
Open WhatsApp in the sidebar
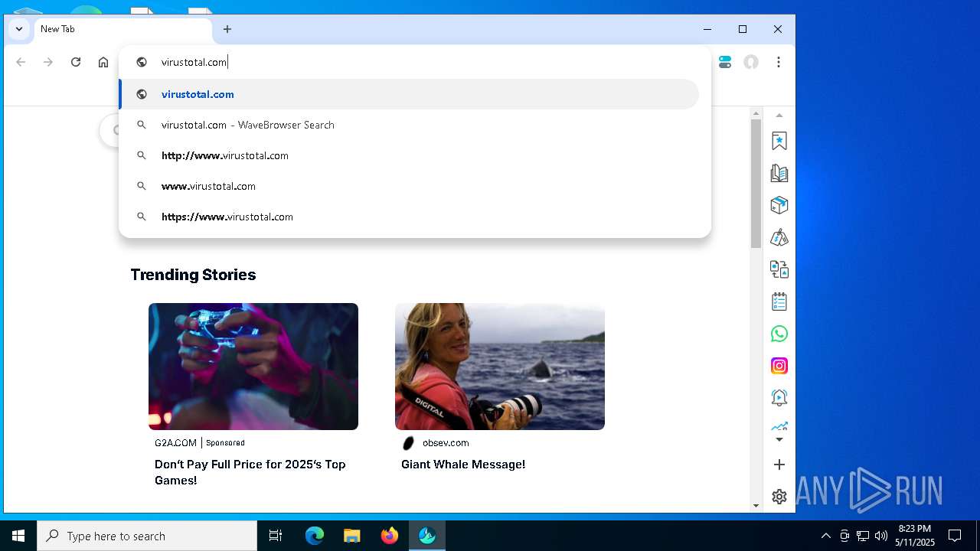pyautogui.click(x=779, y=334)
